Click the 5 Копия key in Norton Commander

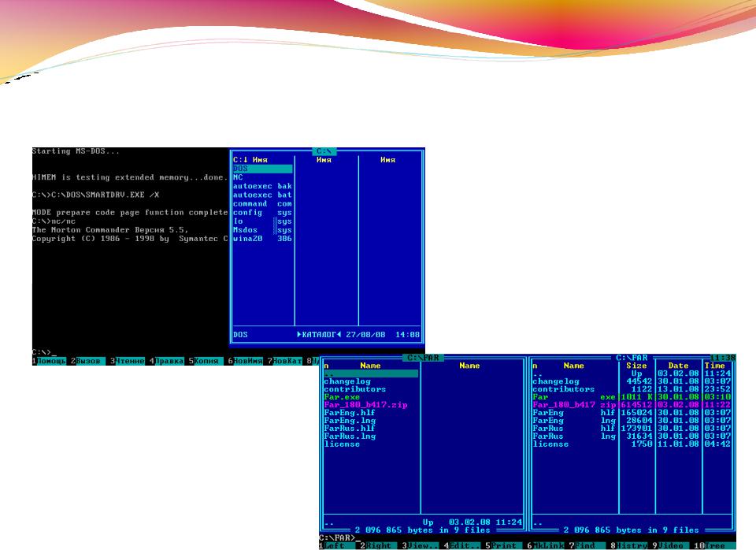point(206,361)
